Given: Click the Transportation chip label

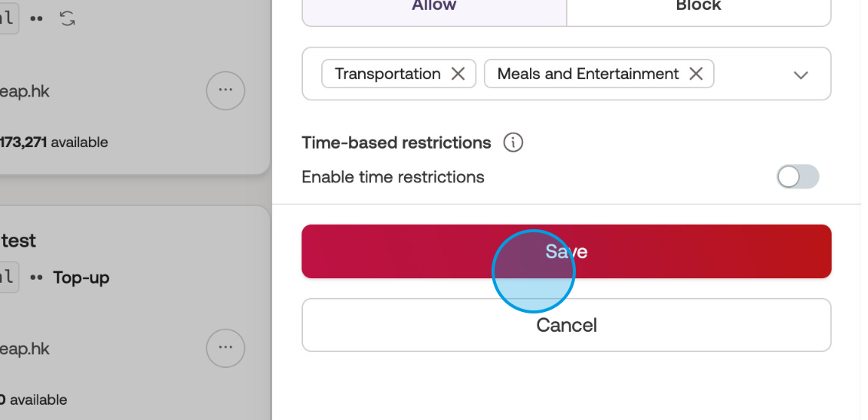Looking at the screenshot, I should (387, 74).
